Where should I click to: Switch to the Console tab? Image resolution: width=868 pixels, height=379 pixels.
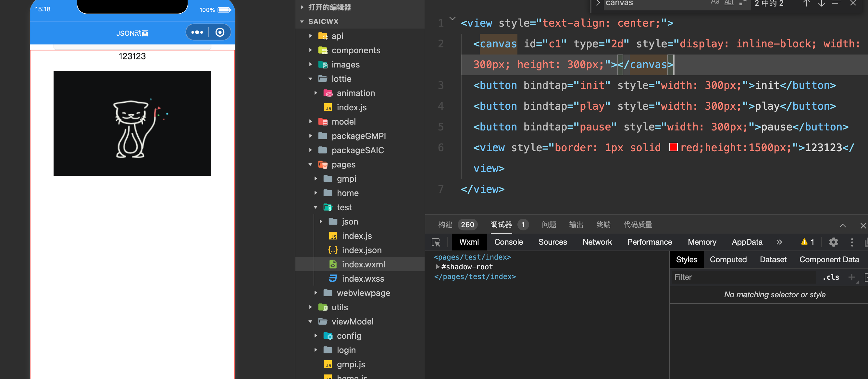508,242
